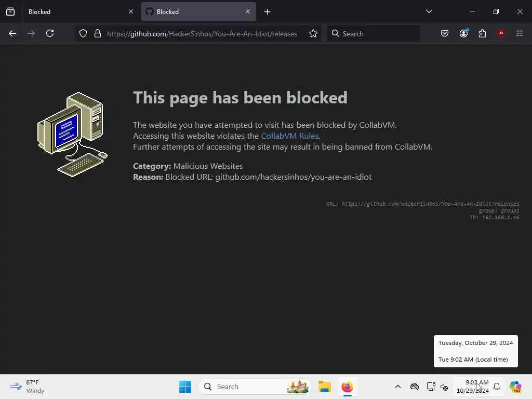The width and height of the screenshot is (532, 399).
Task: Click the taskbar Search box
Action: click(x=255, y=387)
